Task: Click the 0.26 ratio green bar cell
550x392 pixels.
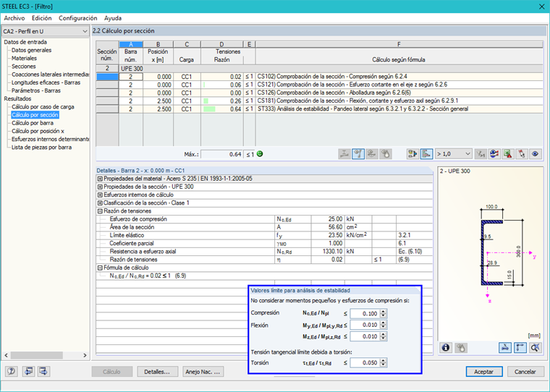Action: [221, 101]
